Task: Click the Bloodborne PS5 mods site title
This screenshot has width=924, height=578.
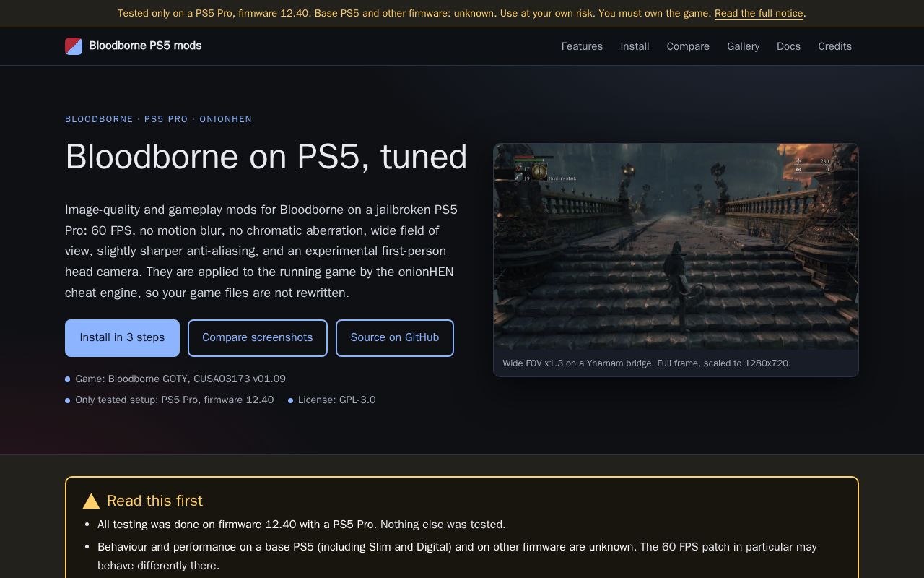Action: (145, 46)
